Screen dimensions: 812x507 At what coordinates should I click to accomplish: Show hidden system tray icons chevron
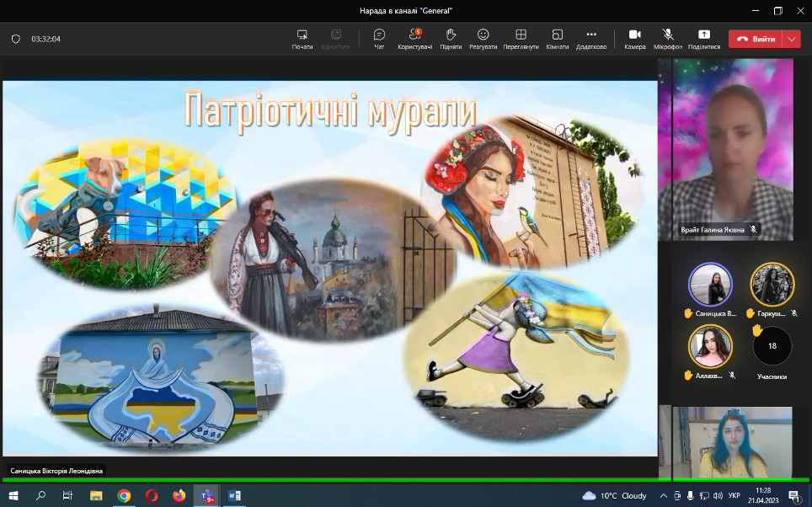tap(663, 496)
